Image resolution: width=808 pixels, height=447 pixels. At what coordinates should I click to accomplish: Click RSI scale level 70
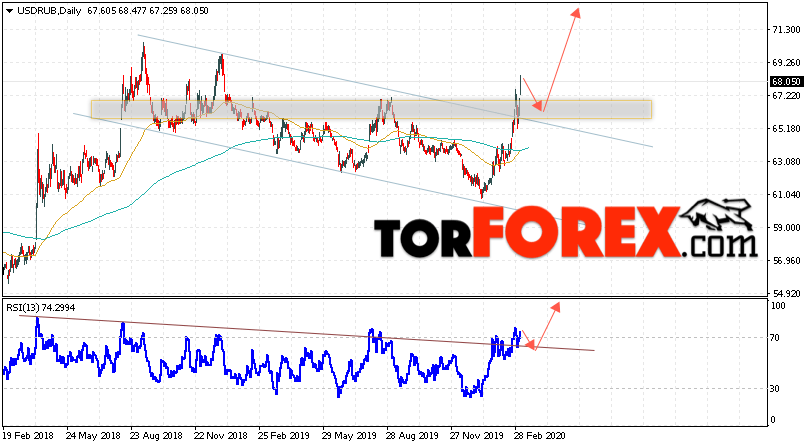coord(775,338)
